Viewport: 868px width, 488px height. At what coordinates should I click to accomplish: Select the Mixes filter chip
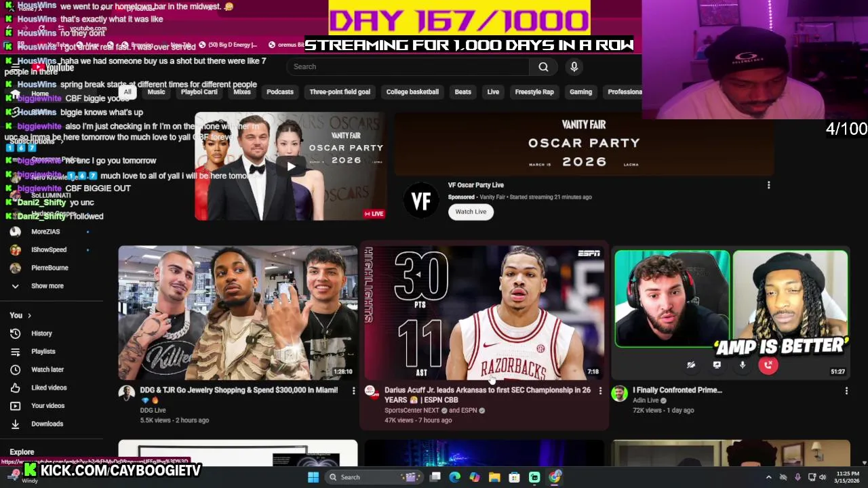[x=242, y=92]
